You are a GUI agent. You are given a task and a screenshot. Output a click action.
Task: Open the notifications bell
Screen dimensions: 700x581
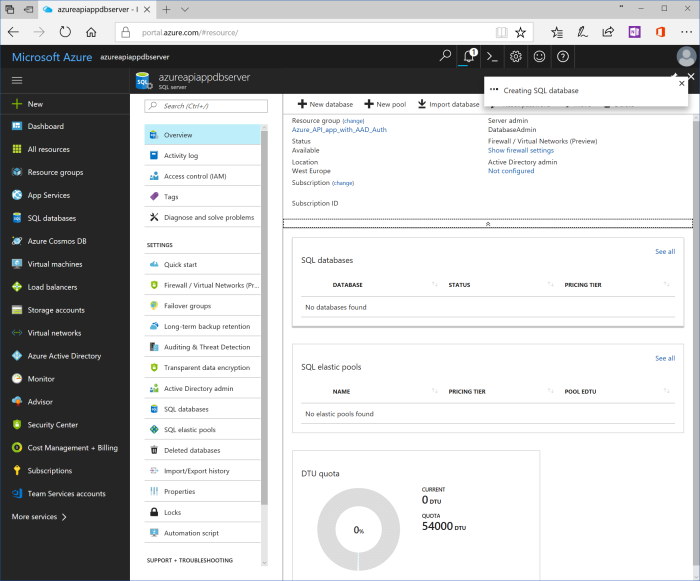pyautogui.click(x=469, y=56)
